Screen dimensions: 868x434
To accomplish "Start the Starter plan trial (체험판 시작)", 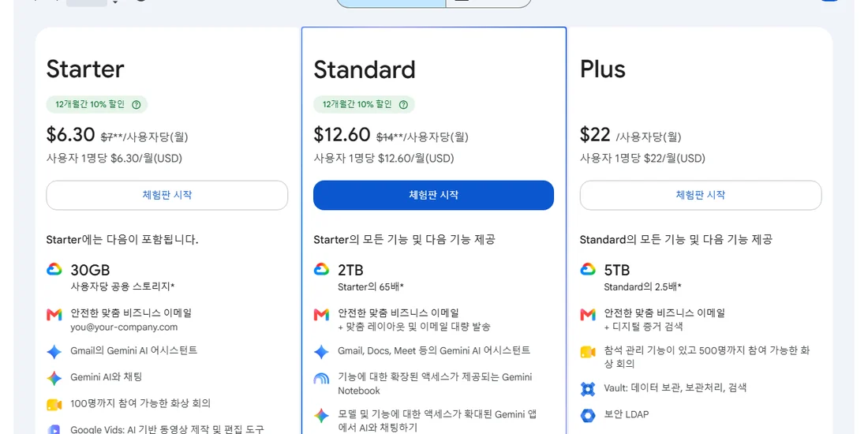I will [x=166, y=195].
